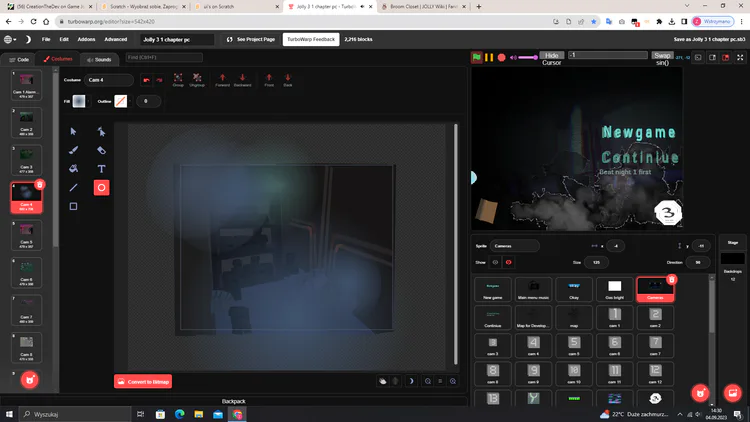Show the Cameras sprite with eye icon
750x422 pixels.
tap(495, 262)
